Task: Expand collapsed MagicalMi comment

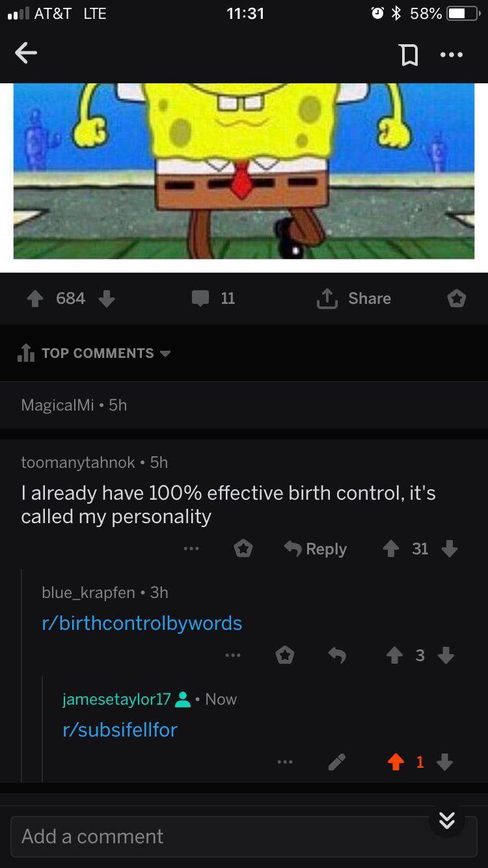Action: (x=244, y=405)
